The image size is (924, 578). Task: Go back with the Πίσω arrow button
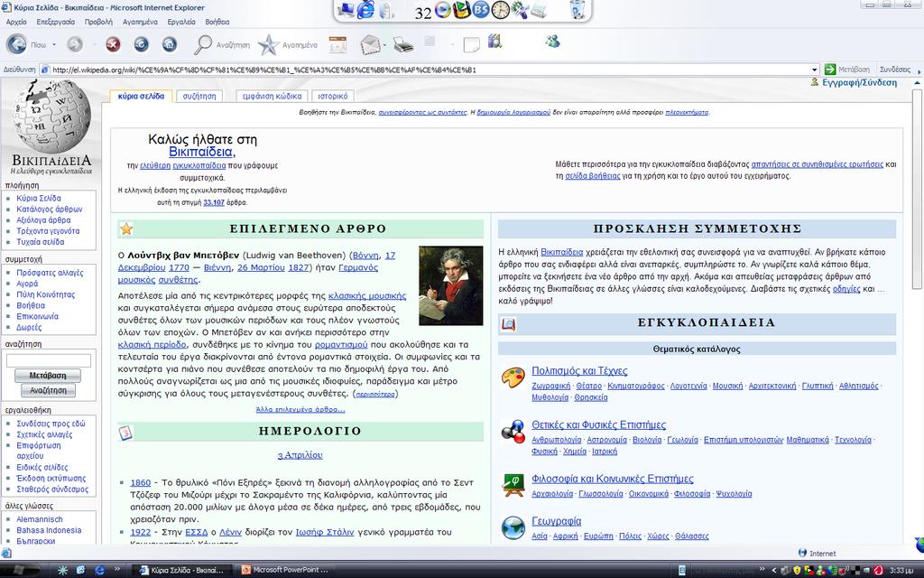point(17,44)
